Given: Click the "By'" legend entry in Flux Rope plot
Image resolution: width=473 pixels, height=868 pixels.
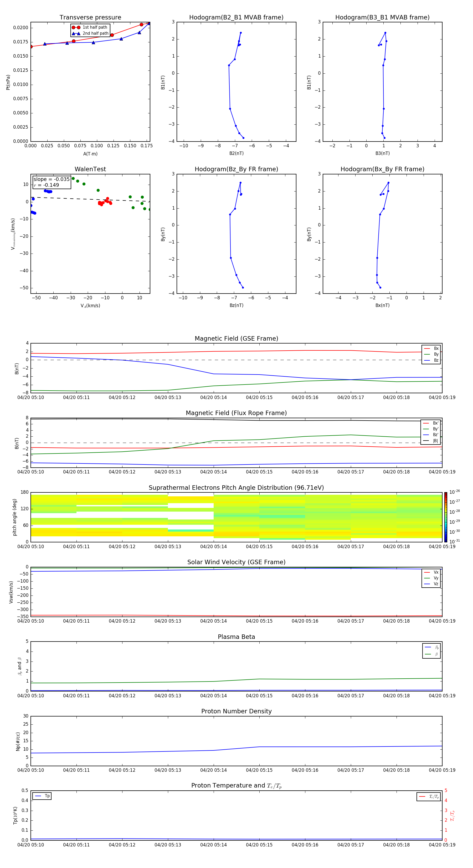Looking at the screenshot, I should pyautogui.click(x=431, y=429).
